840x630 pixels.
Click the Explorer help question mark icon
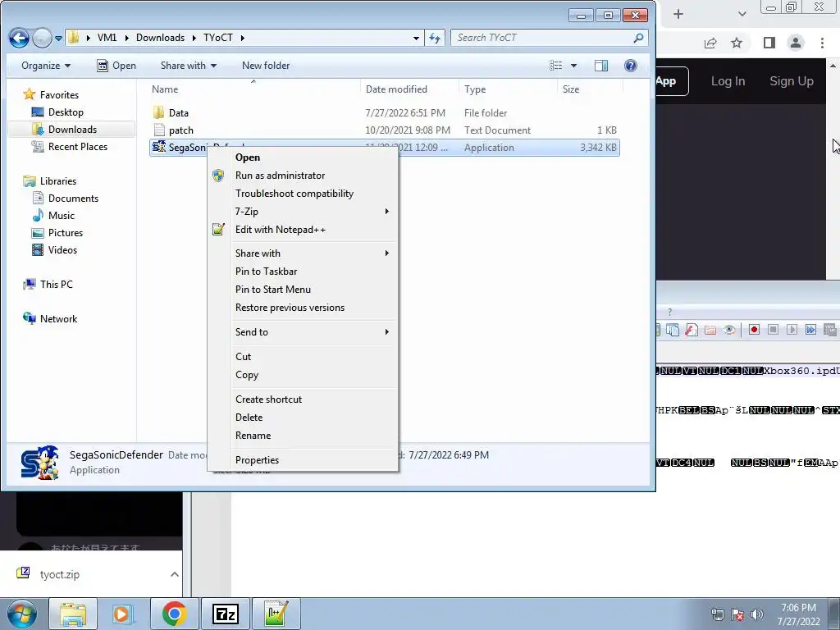(631, 66)
